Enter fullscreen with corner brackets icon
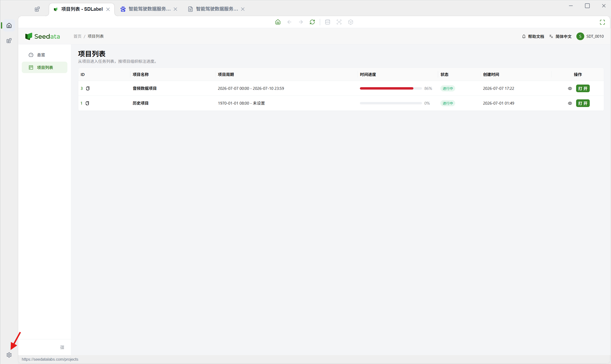Image resolution: width=611 pixels, height=364 pixels. 602,22
